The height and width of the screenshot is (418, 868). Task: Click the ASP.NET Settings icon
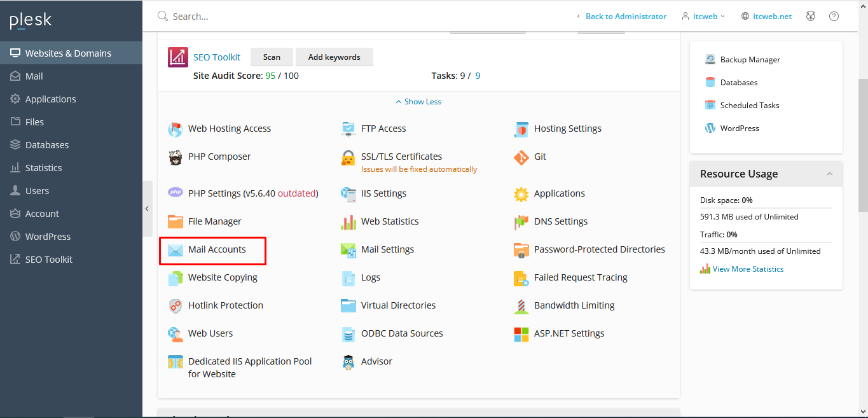click(x=521, y=334)
